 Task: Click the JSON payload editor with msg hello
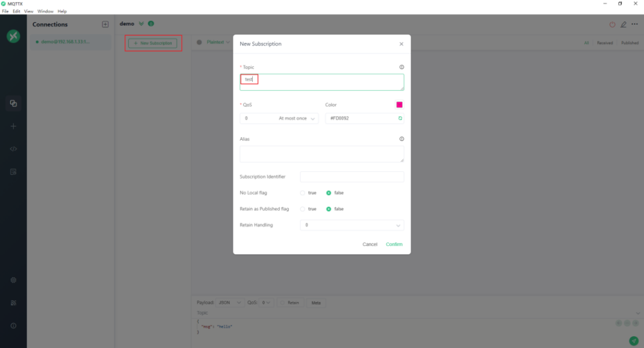[404, 327]
